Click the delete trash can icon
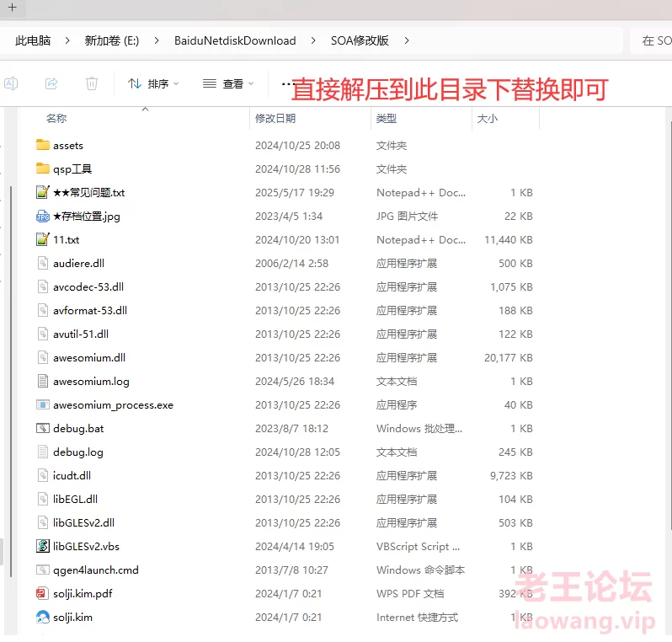Viewport: 672px width, 642px height. click(91, 83)
